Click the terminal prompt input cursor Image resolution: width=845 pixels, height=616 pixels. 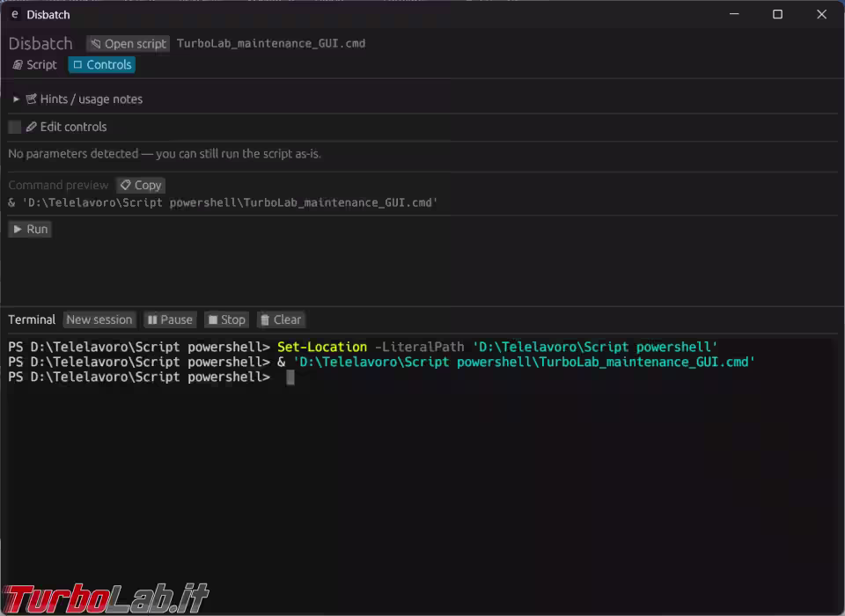(x=290, y=378)
